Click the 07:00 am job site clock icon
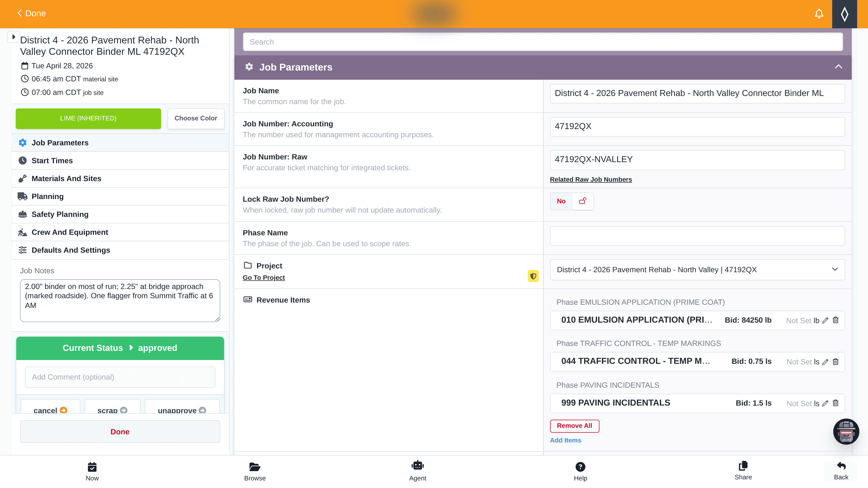 [25, 92]
